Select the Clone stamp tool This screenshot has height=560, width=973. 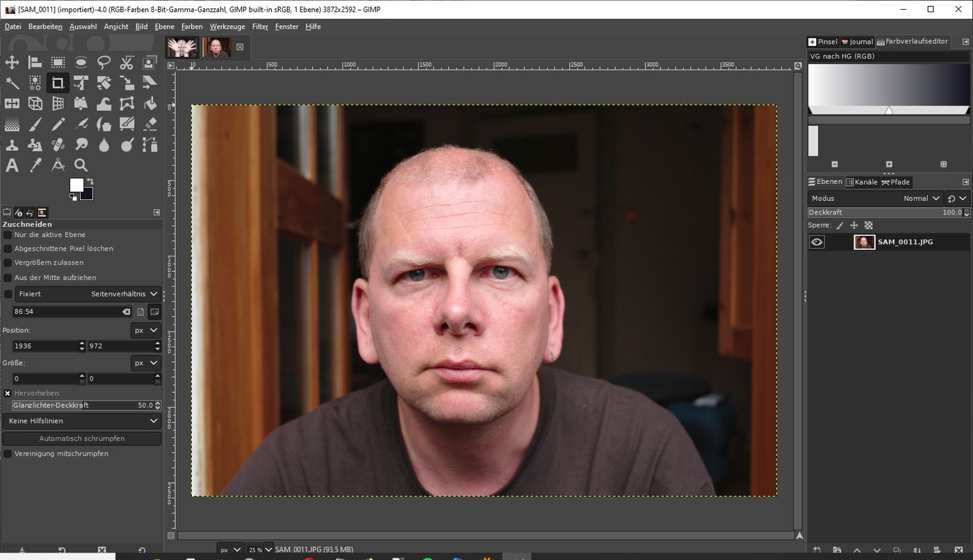(12, 145)
